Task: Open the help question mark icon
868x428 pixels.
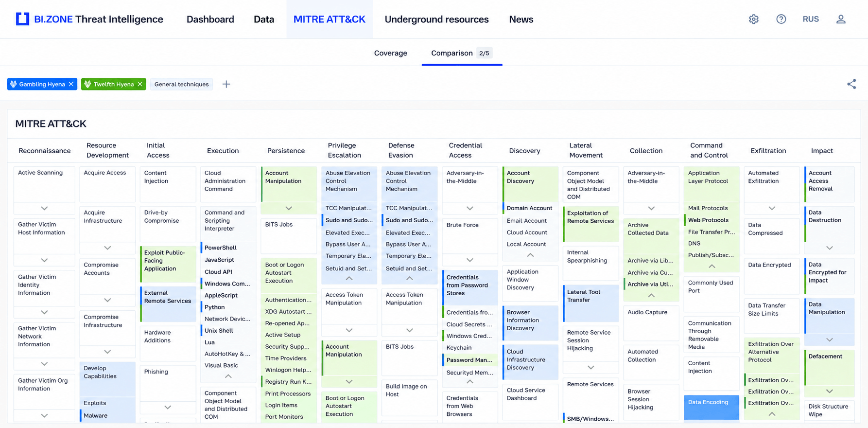Action: tap(781, 19)
